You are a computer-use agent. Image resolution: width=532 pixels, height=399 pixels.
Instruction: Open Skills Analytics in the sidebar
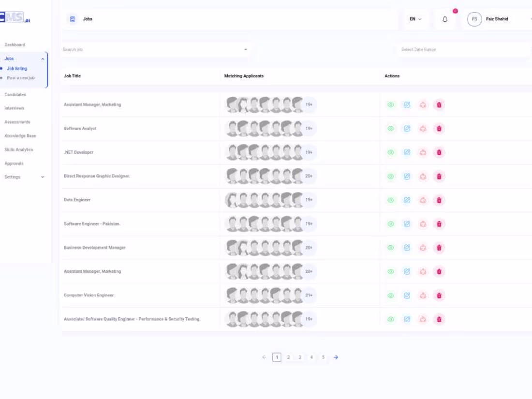19,149
